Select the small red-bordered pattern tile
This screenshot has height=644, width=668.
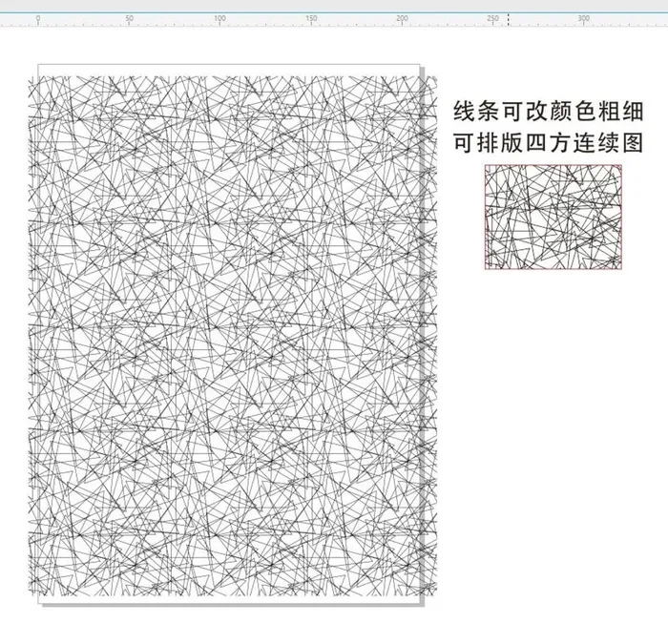553,217
